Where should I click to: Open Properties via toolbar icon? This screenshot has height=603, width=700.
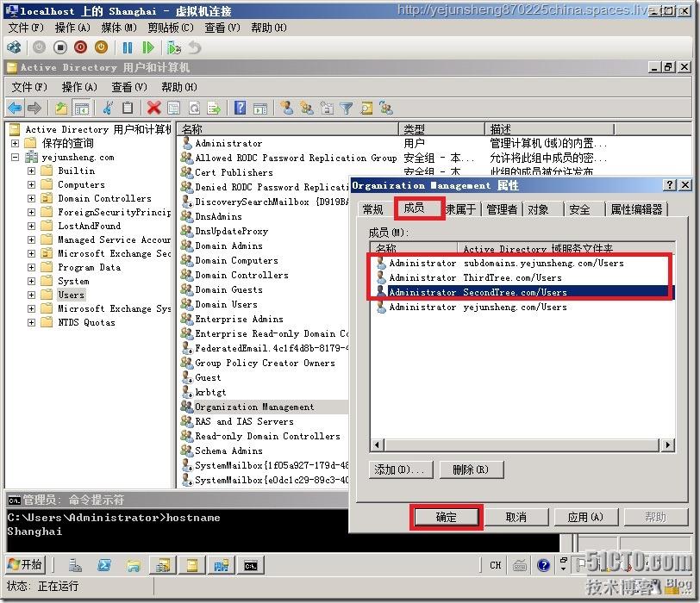point(173,108)
